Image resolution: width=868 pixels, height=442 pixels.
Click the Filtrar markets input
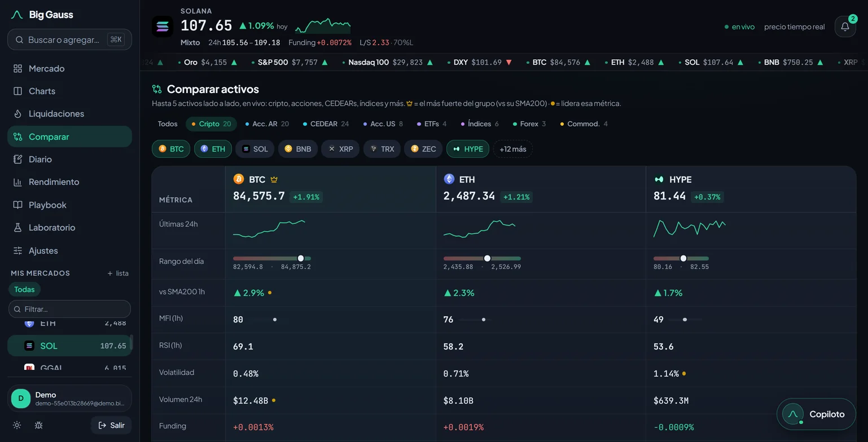click(69, 309)
